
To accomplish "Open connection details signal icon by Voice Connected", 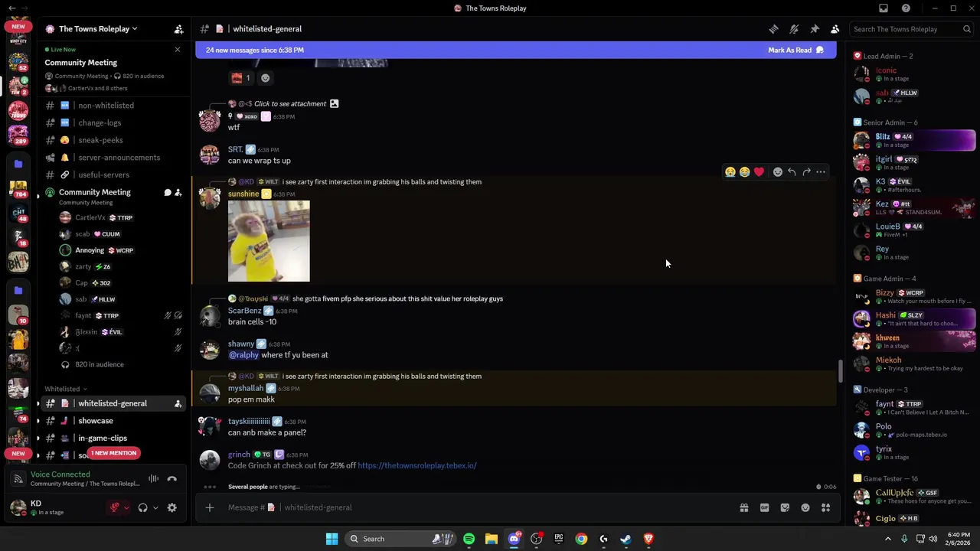I will [x=18, y=479].
